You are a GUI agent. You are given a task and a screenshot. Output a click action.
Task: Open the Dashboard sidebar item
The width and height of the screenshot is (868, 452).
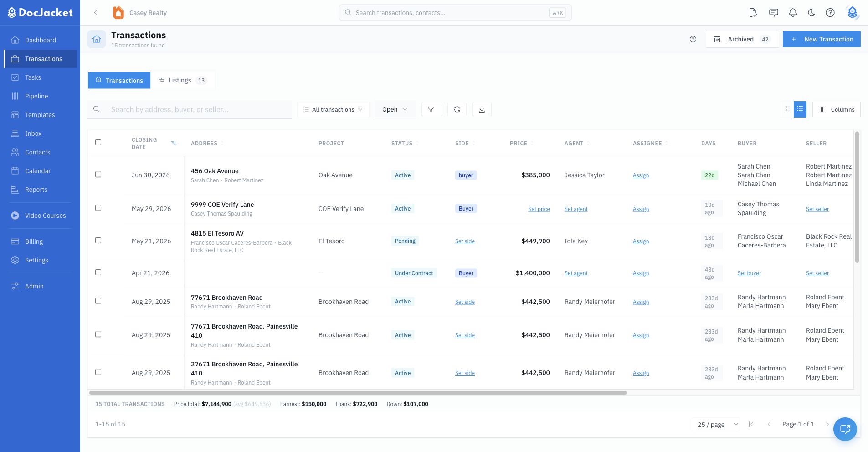[40, 40]
